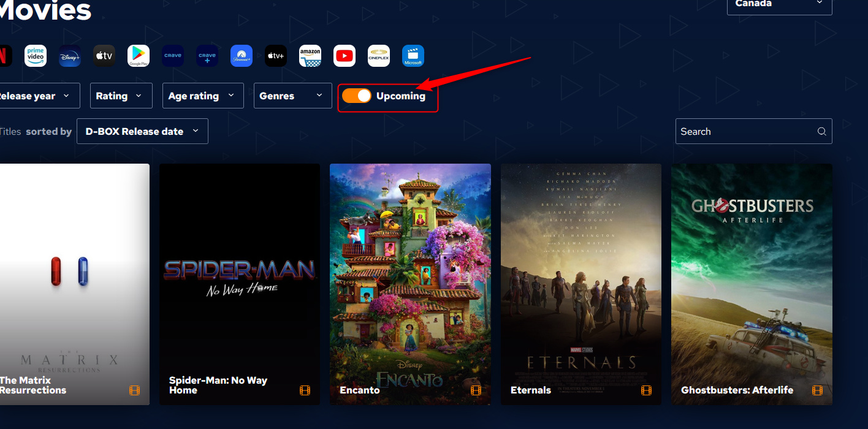Choose the Apple TV+ provider icon

click(x=276, y=56)
